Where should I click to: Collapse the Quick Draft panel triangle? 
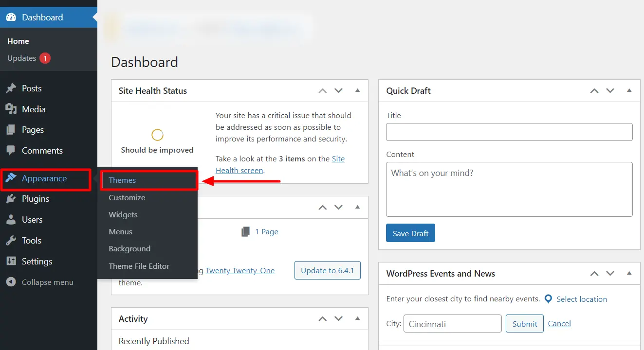(629, 90)
